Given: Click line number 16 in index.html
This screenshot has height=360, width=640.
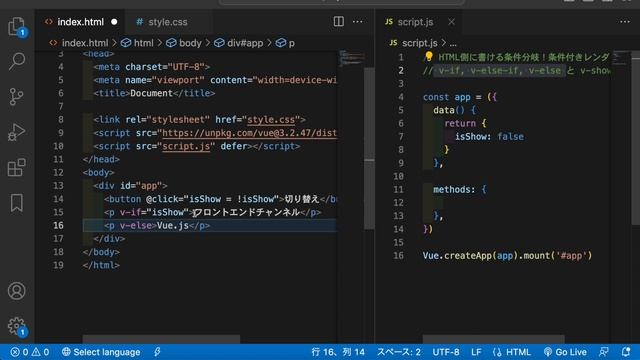Looking at the screenshot, I should tap(58, 225).
